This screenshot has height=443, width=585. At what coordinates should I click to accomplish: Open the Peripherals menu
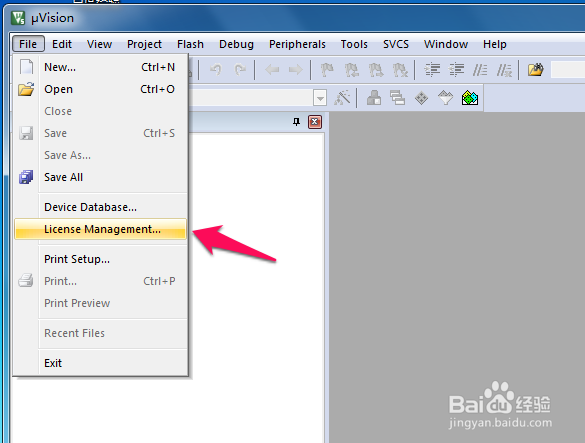click(x=297, y=44)
